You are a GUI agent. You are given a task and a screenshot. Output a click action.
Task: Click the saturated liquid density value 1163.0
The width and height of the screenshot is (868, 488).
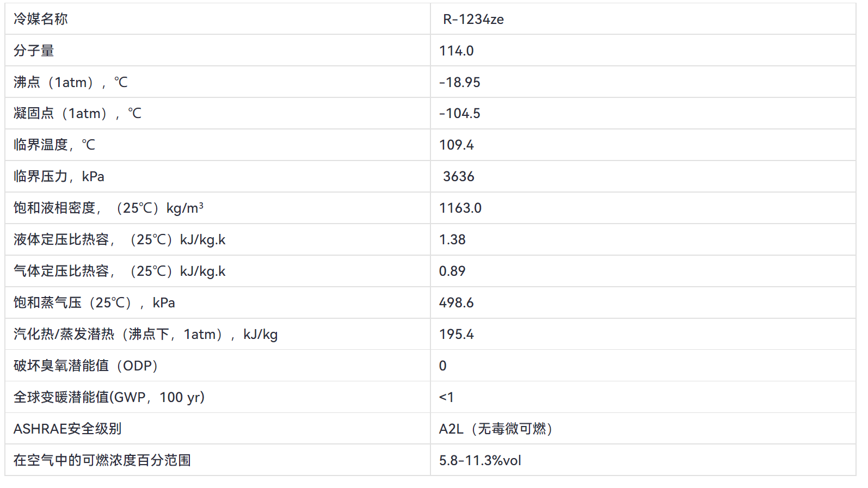tap(460, 208)
